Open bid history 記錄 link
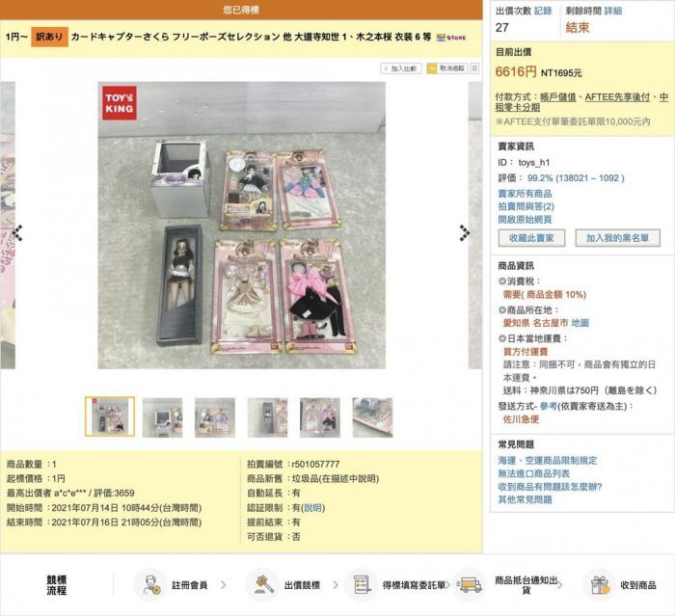 [543, 11]
